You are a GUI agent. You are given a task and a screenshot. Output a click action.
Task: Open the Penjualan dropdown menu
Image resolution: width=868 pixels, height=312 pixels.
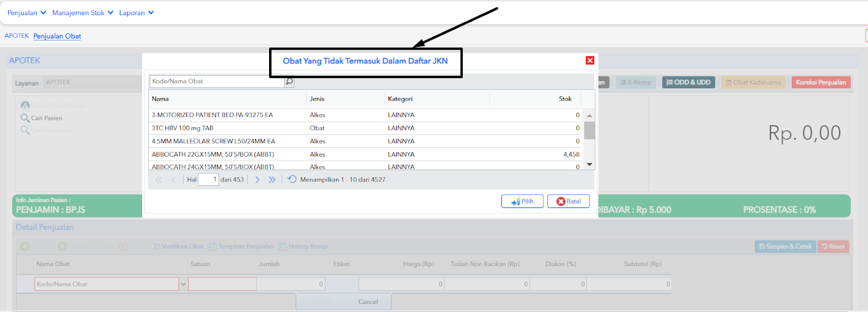[x=27, y=12]
